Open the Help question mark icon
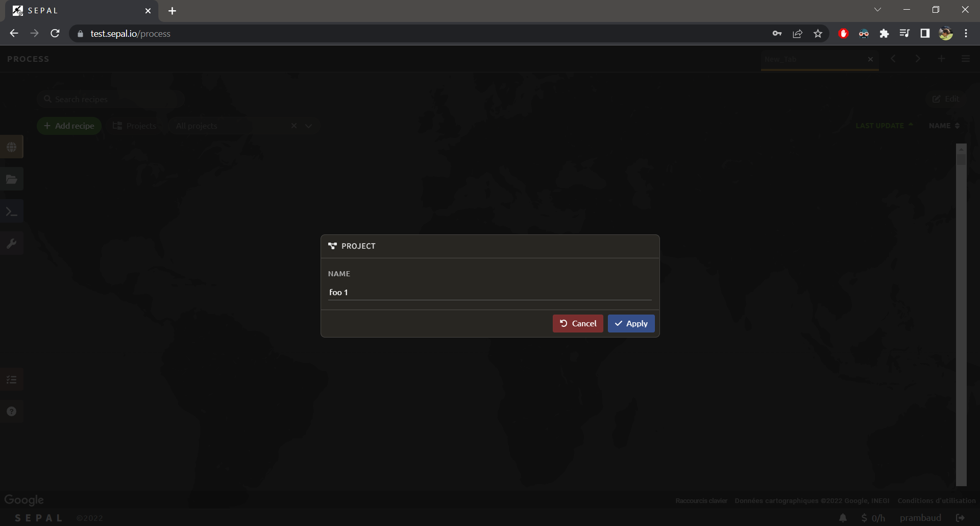The image size is (980, 526). pos(12,412)
